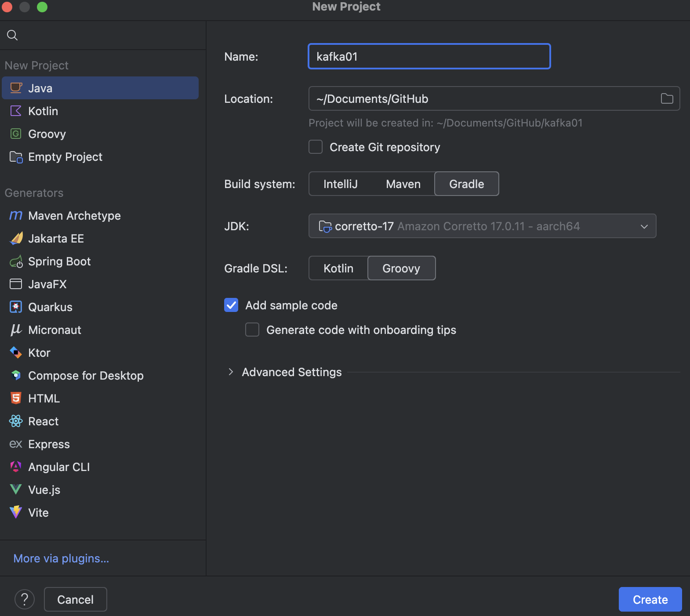
Task: Click the Compose for Desktop icon
Action: 16,375
